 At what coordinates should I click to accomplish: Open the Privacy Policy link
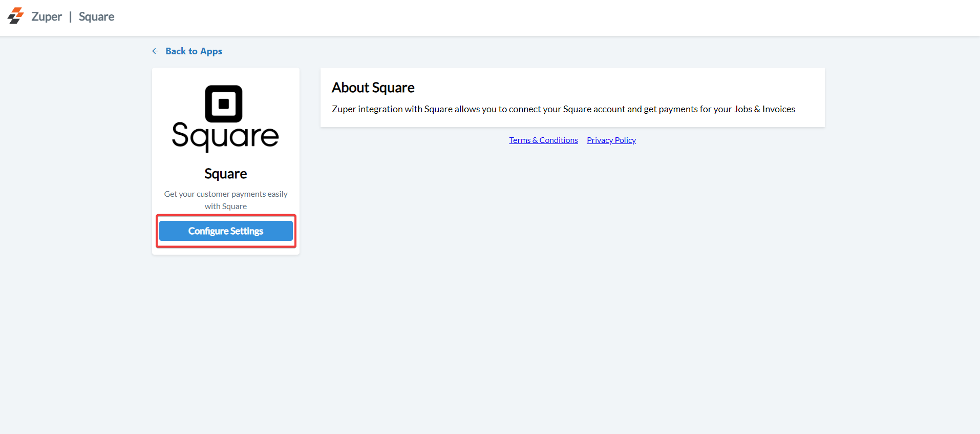click(611, 140)
